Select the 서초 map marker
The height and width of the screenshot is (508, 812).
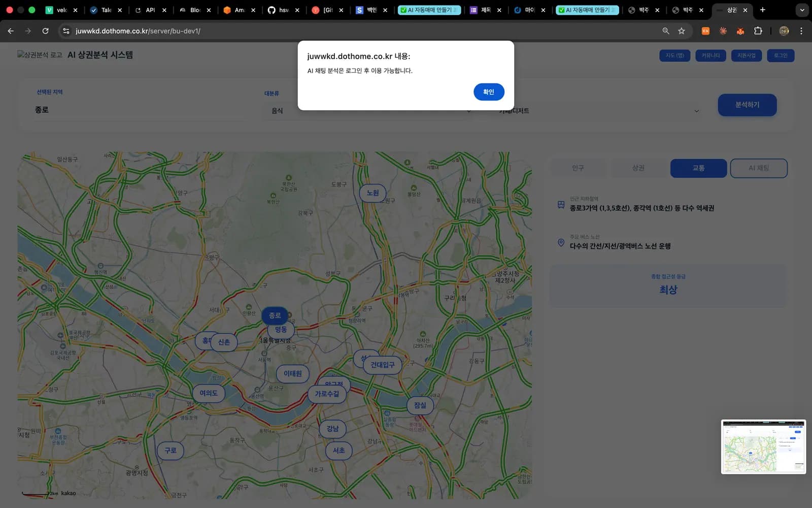339,451
